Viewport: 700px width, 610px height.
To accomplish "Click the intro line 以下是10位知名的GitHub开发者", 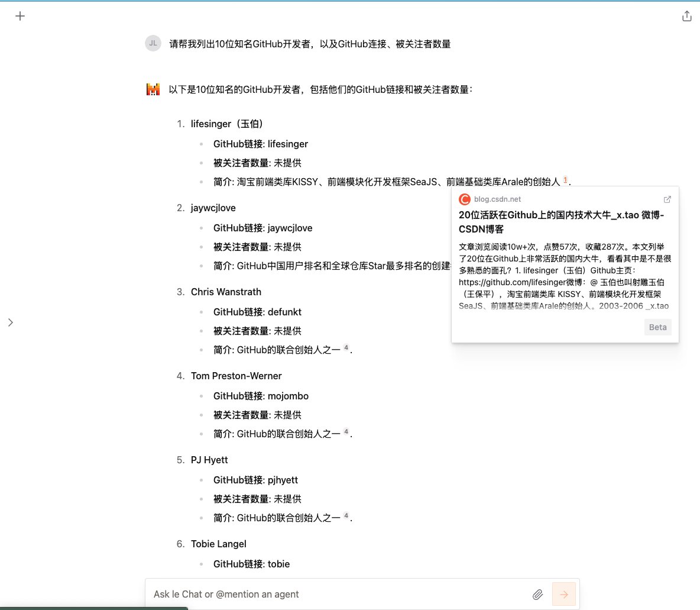I will click(x=320, y=89).
